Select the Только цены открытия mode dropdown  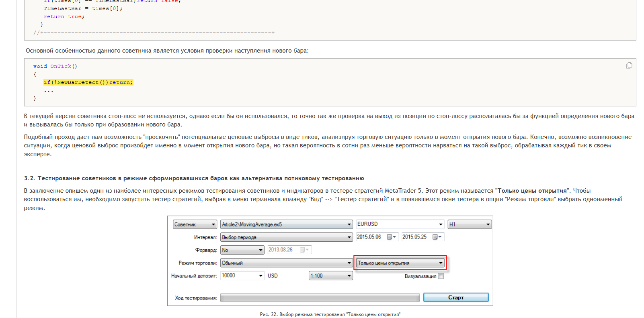click(x=400, y=263)
